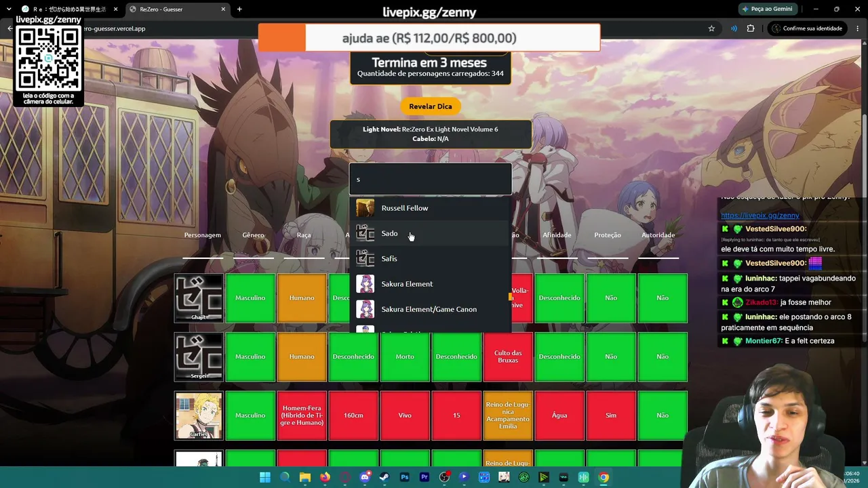Click the Zikado13 username in chat
This screenshot has height=488, width=868.
pyautogui.click(x=761, y=302)
